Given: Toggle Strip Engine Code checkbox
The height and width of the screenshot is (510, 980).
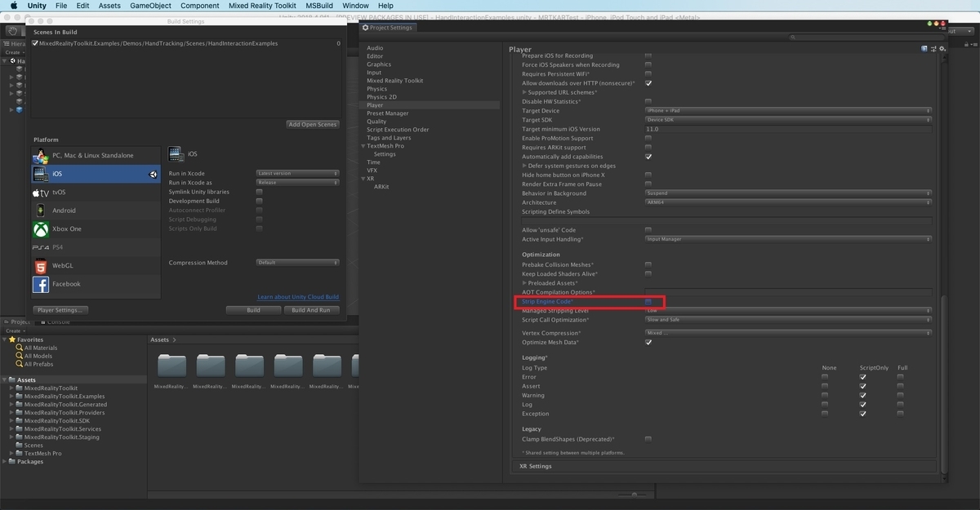Looking at the screenshot, I should coord(648,302).
